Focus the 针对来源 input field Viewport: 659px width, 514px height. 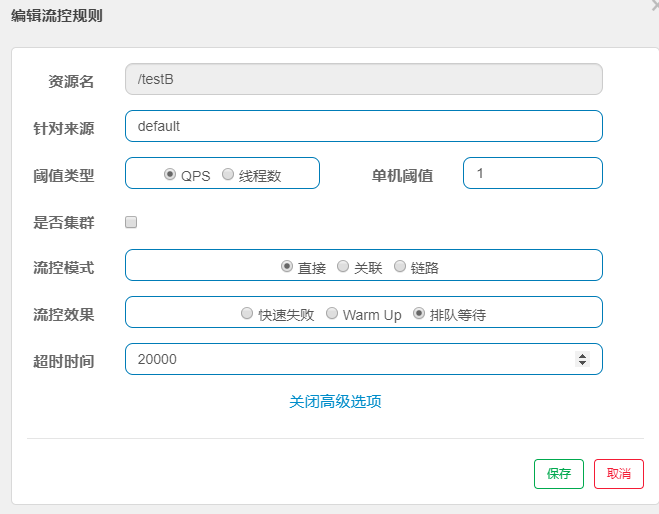click(364, 126)
